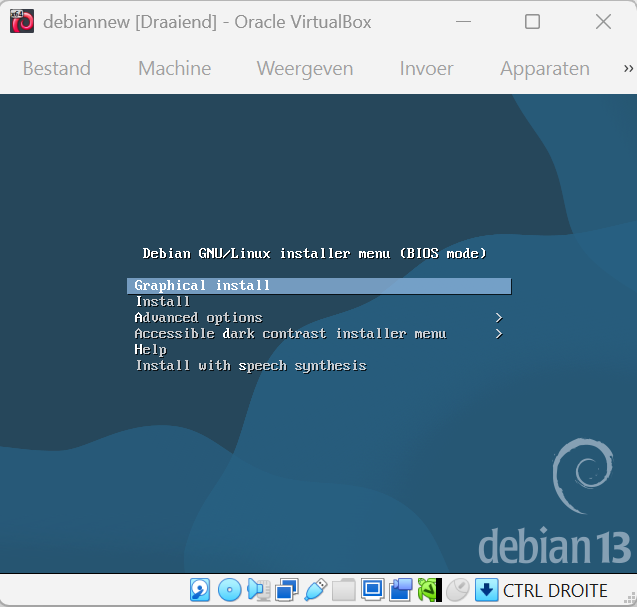637x607 pixels.
Task: Open the shared folders status icon
Action: [344, 590]
